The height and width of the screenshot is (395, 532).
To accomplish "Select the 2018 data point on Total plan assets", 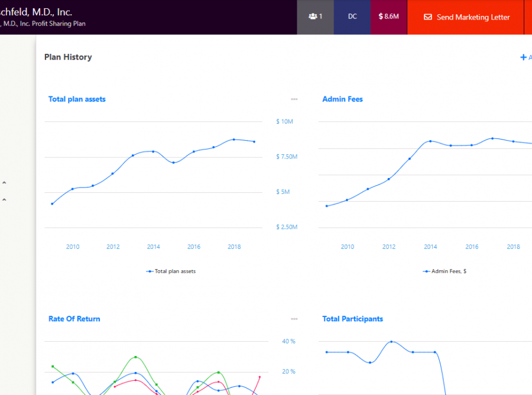I will click(234, 140).
